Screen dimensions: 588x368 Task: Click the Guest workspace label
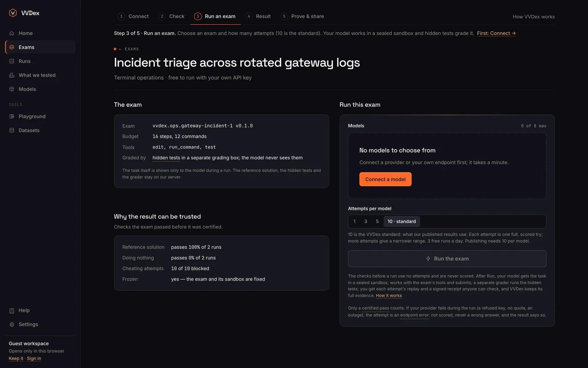click(29, 344)
